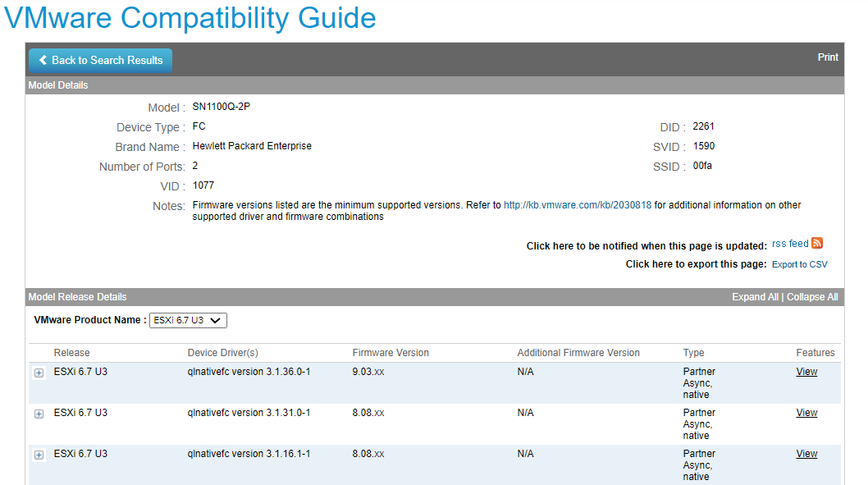Click the Print link
The image size is (868, 485).
(828, 57)
